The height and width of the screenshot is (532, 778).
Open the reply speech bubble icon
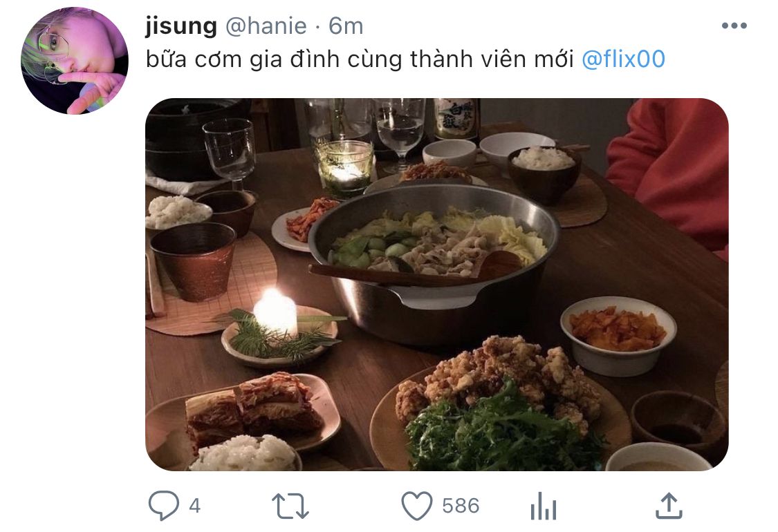coord(164,505)
